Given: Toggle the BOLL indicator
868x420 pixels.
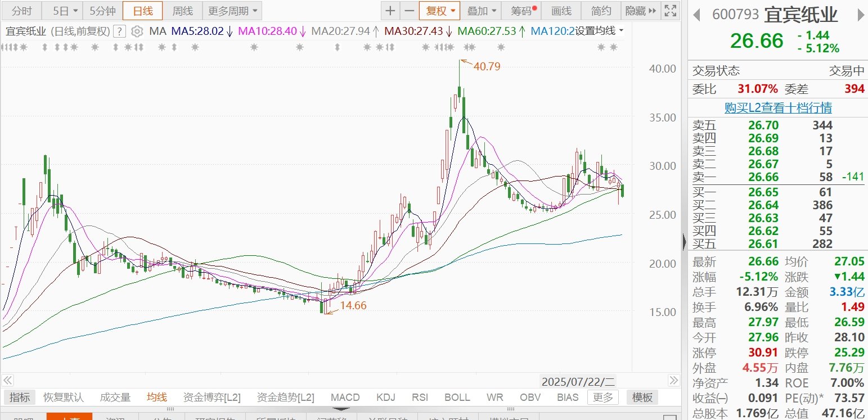Looking at the screenshot, I should pos(457,398).
